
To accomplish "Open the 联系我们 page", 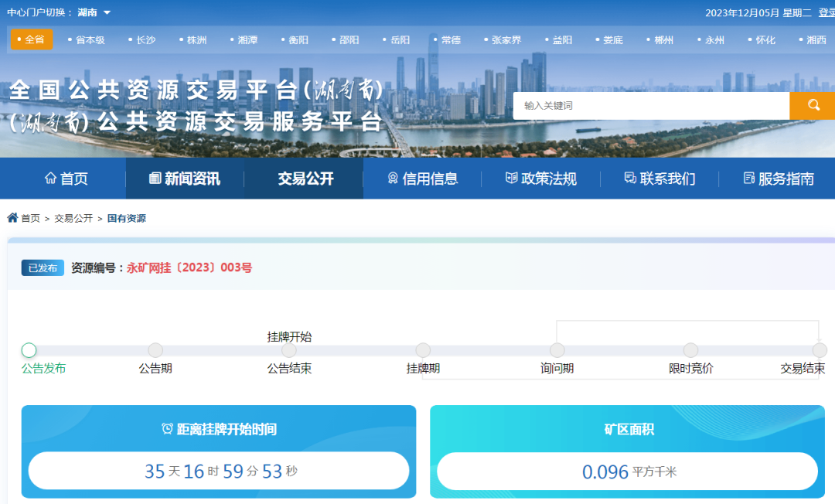I will pos(659,179).
